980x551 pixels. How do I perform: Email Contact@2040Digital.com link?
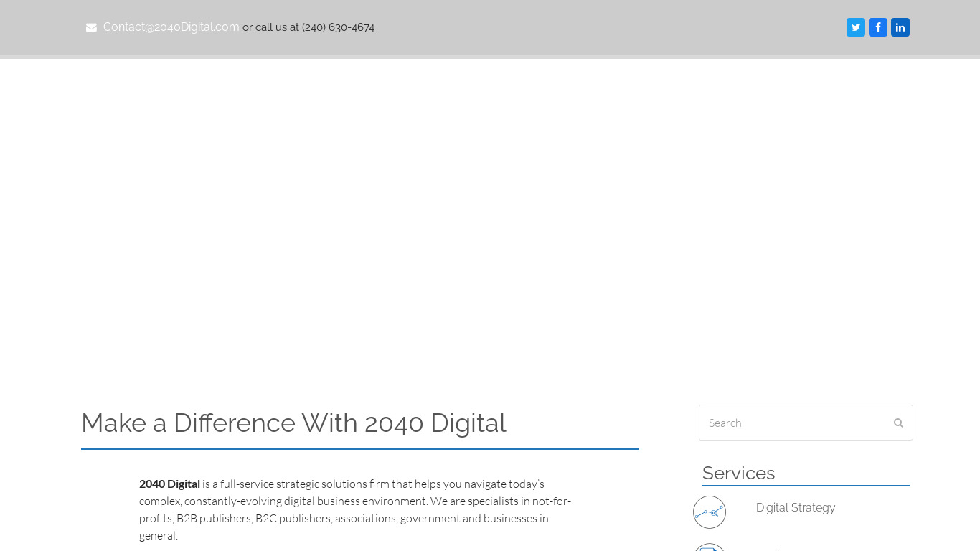171,27
